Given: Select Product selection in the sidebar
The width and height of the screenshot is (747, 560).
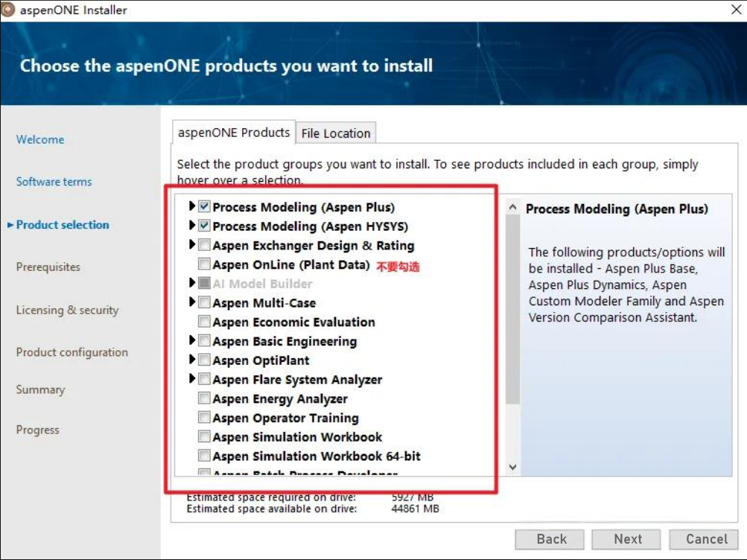Looking at the screenshot, I should click(x=63, y=225).
